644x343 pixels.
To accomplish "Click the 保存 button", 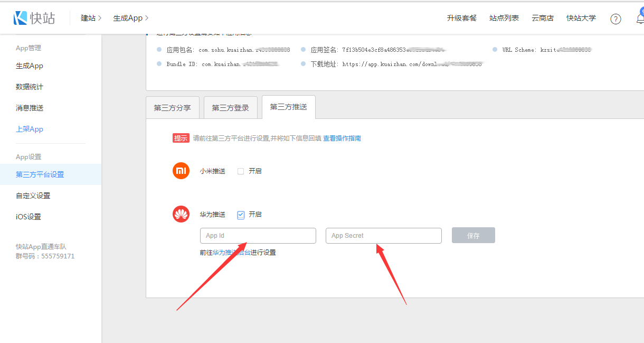I will [x=473, y=236].
